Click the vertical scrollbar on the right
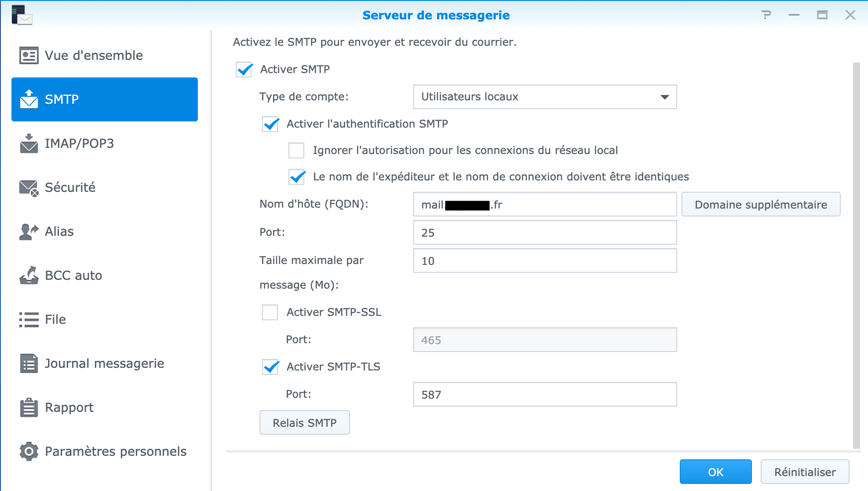868x491 pixels. [856, 255]
